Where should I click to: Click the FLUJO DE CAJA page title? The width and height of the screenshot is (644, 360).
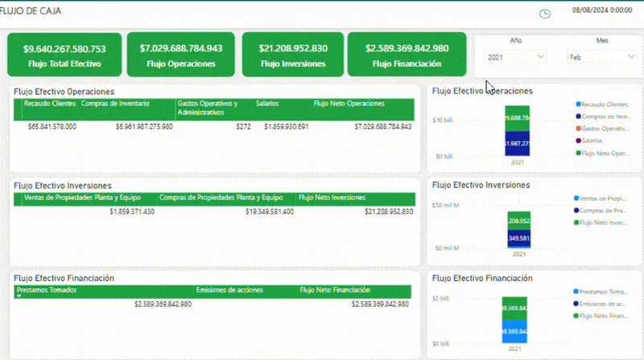coord(31,11)
